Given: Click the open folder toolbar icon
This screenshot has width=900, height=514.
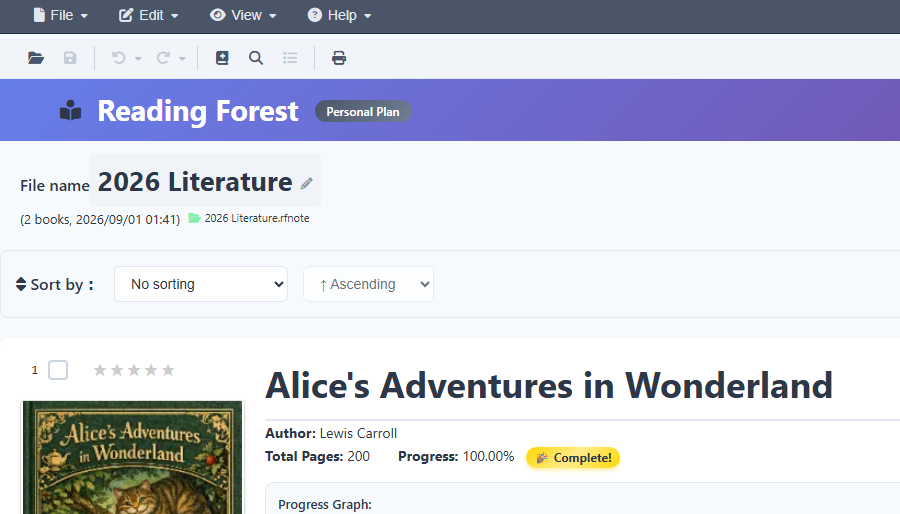Looking at the screenshot, I should [x=36, y=58].
